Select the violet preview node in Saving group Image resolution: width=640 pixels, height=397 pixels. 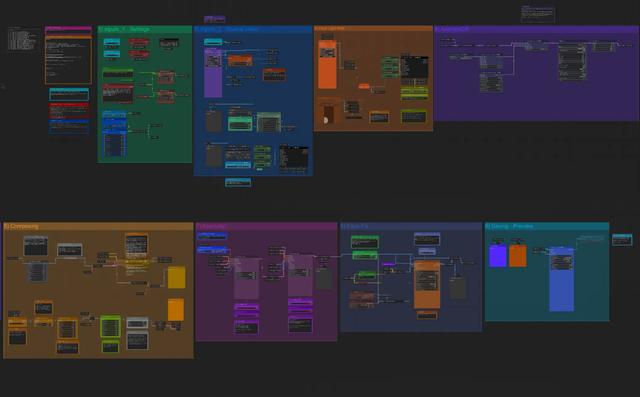[498, 255]
